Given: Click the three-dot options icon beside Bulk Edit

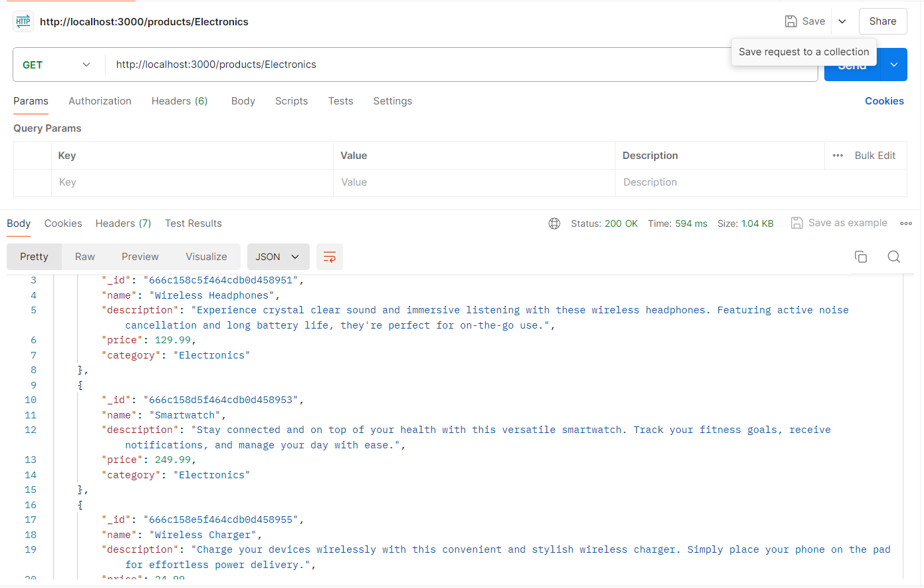Looking at the screenshot, I should pos(838,156).
